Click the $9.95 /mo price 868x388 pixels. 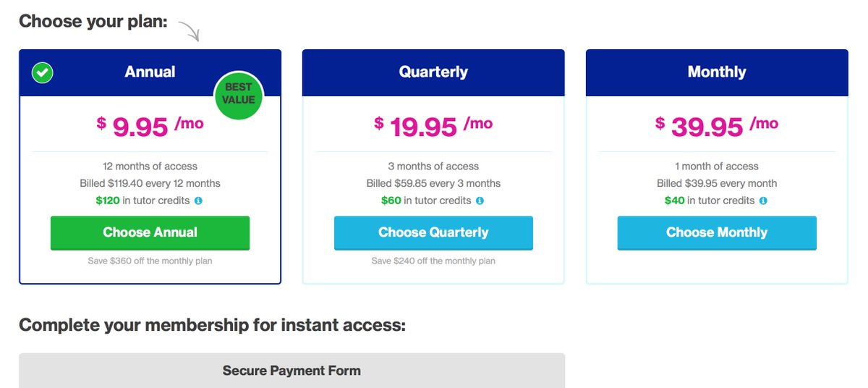pyautogui.click(x=150, y=126)
